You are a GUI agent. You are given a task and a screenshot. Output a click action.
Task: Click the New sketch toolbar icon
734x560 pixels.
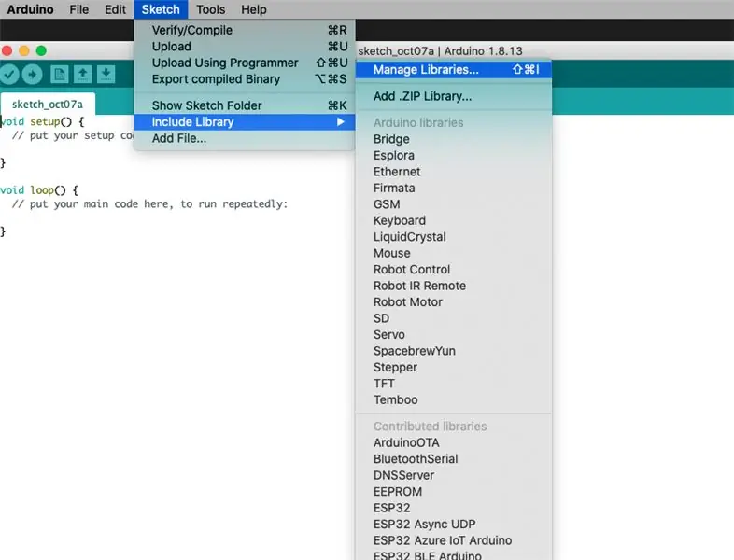60,75
